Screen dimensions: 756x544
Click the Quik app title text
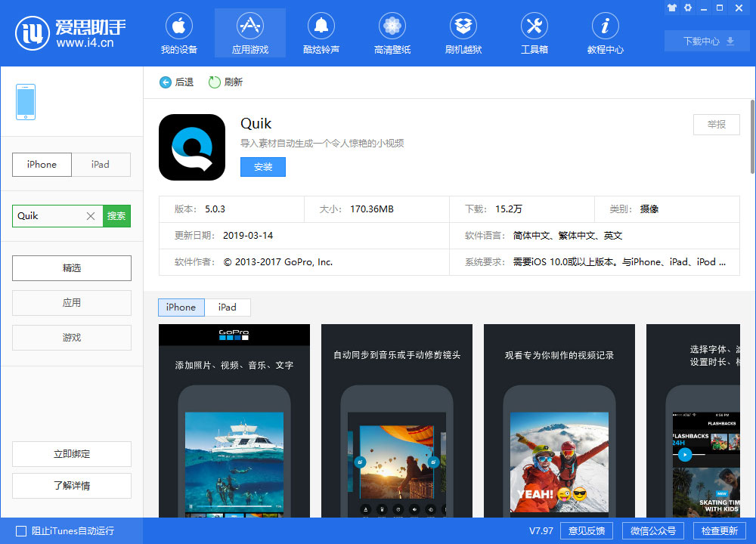click(256, 124)
